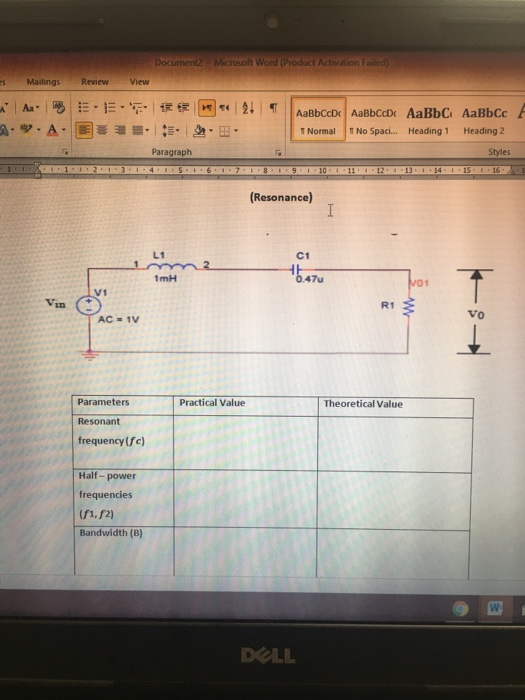The width and height of the screenshot is (525, 700).
Task: Click the Chrome icon on taskbar
Action: [x=460, y=608]
